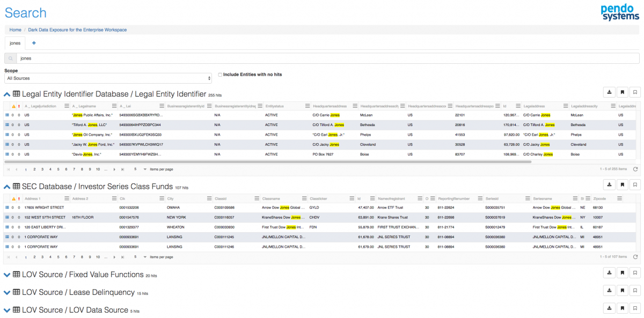
Task: Download the Investor Series Class Funds results
Action: click(610, 184)
